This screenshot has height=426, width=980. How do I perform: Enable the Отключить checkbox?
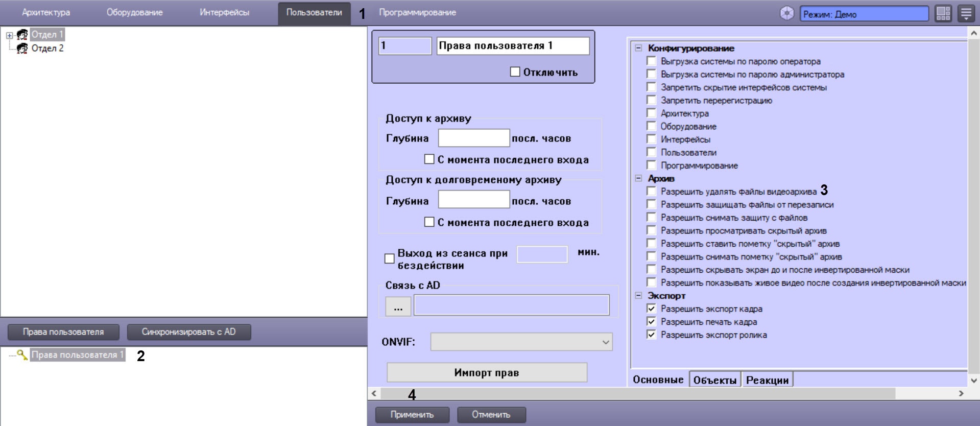tap(515, 72)
